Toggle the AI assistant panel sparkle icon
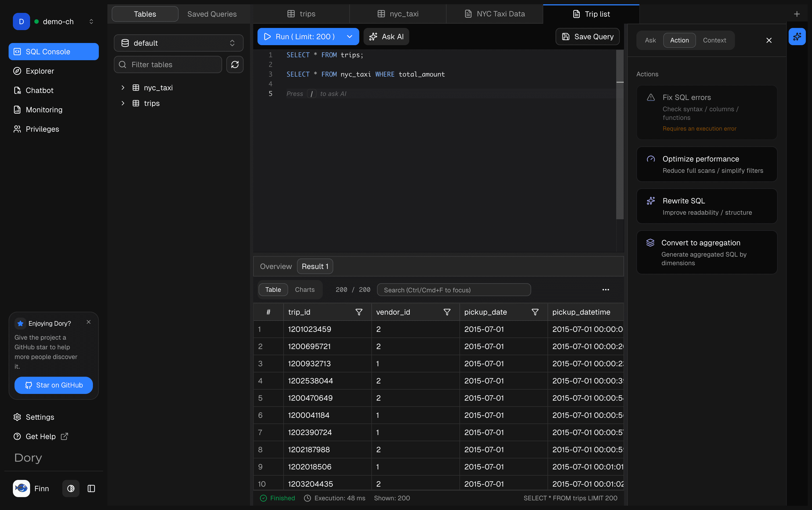The width and height of the screenshot is (812, 510). click(797, 37)
